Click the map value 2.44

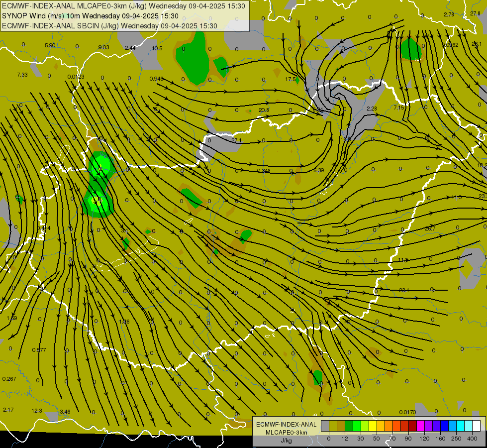coord(130,48)
